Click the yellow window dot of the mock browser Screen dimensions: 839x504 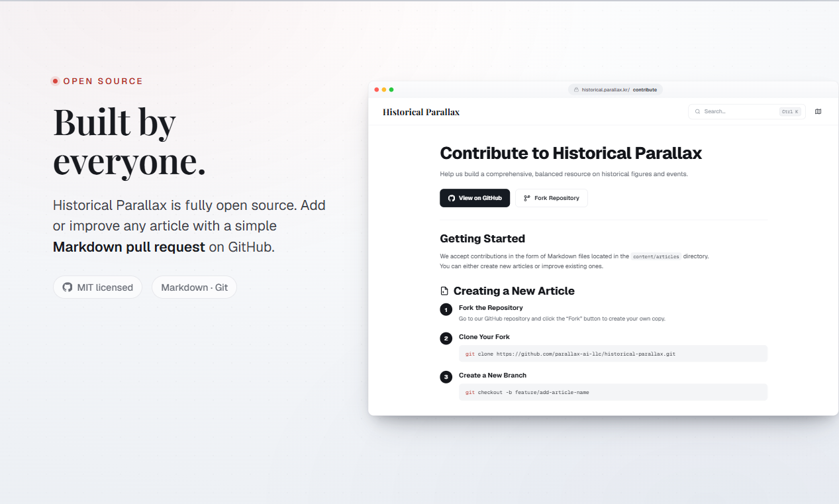[384, 89]
